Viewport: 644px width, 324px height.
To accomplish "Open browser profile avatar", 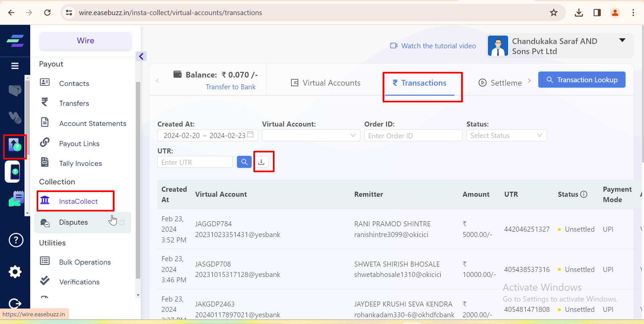I will point(615,13).
